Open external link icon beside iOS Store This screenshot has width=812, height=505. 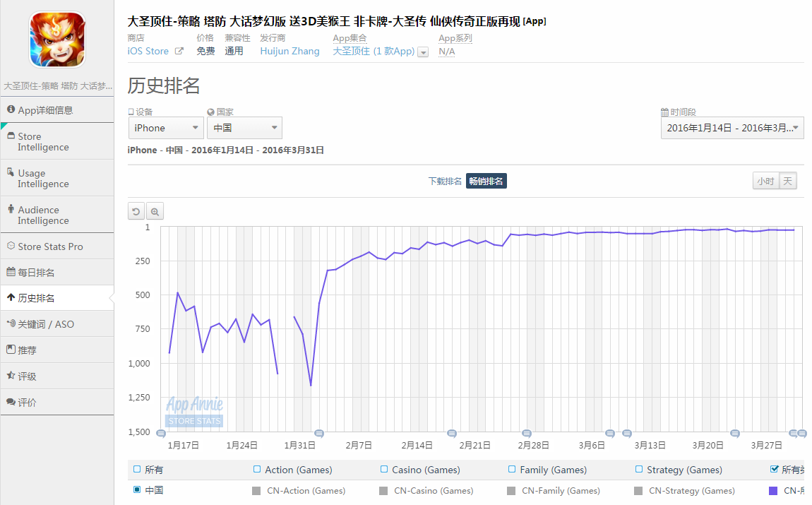[179, 51]
